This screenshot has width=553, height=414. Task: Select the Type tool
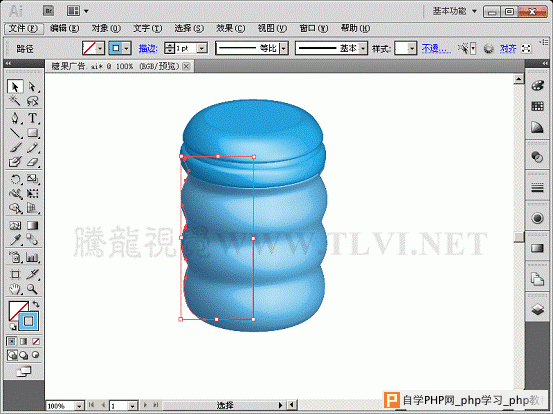(x=32, y=118)
